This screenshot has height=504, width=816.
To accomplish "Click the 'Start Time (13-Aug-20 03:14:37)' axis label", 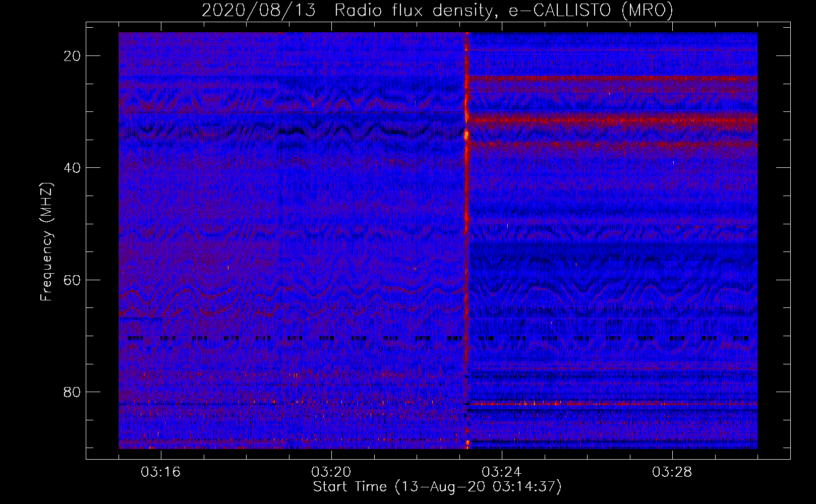I will [437, 487].
